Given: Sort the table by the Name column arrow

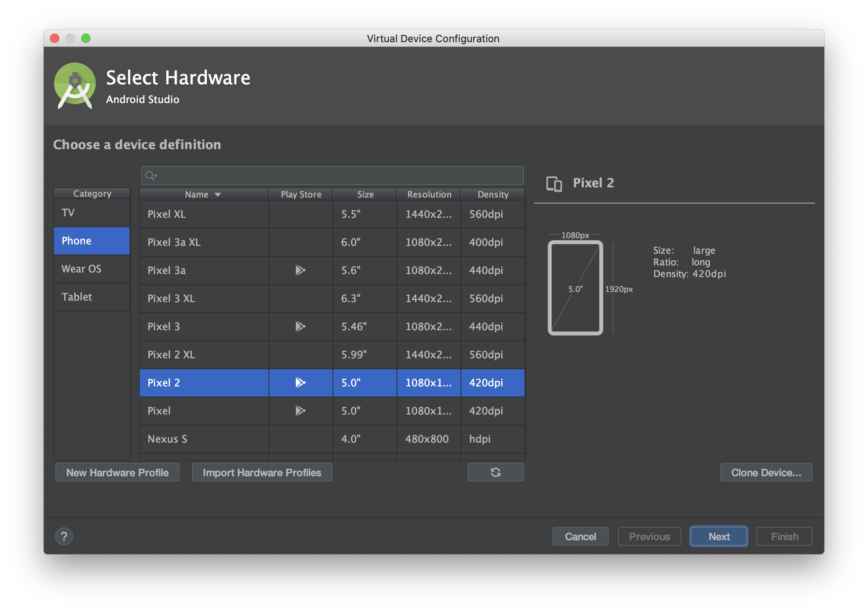Looking at the screenshot, I should click(218, 194).
